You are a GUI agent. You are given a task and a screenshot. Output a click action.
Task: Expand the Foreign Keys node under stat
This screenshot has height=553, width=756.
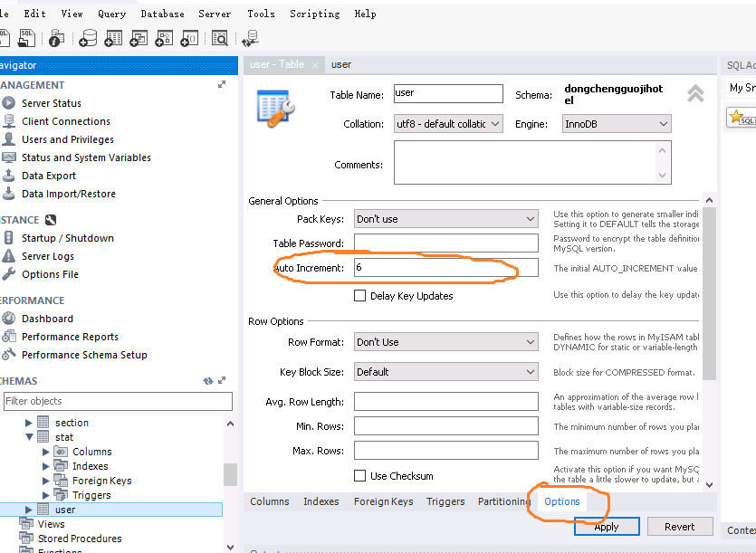click(x=46, y=481)
